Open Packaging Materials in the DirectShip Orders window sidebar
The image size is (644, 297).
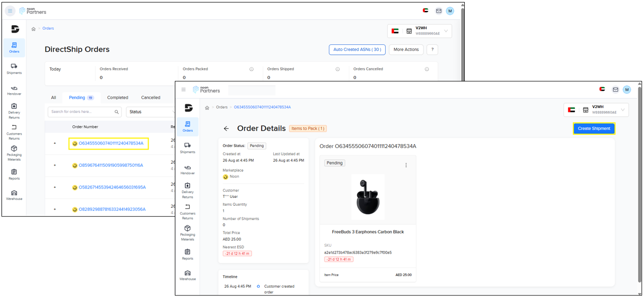pyautogui.click(x=14, y=153)
